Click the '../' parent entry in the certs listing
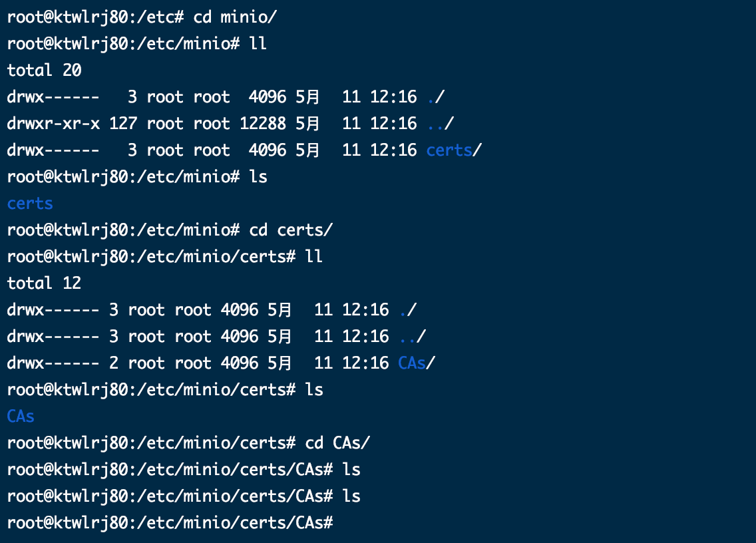 [x=413, y=336]
